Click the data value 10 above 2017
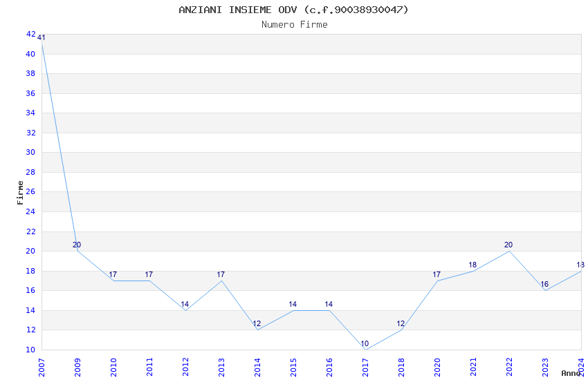 click(365, 343)
